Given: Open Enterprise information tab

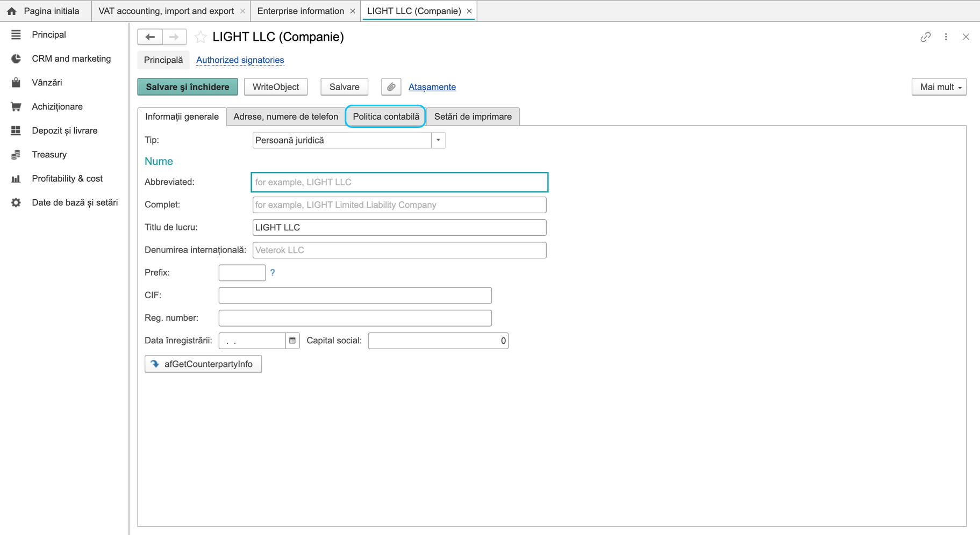Looking at the screenshot, I should click(301, 11).
